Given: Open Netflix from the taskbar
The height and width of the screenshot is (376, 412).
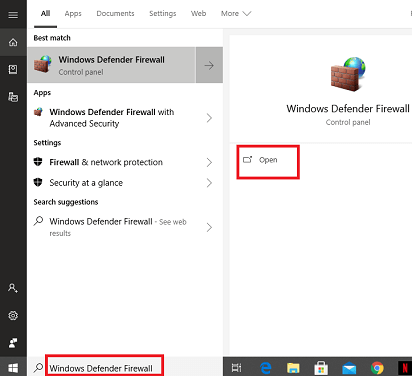Looking at the screenshot, I should pos(405,368).
